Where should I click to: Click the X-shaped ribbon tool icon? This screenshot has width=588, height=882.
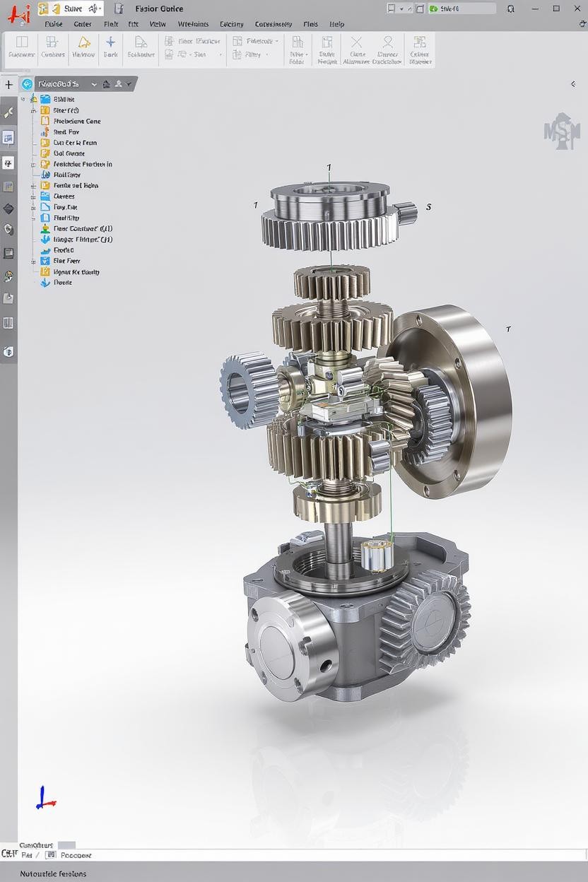pos(356,42)
